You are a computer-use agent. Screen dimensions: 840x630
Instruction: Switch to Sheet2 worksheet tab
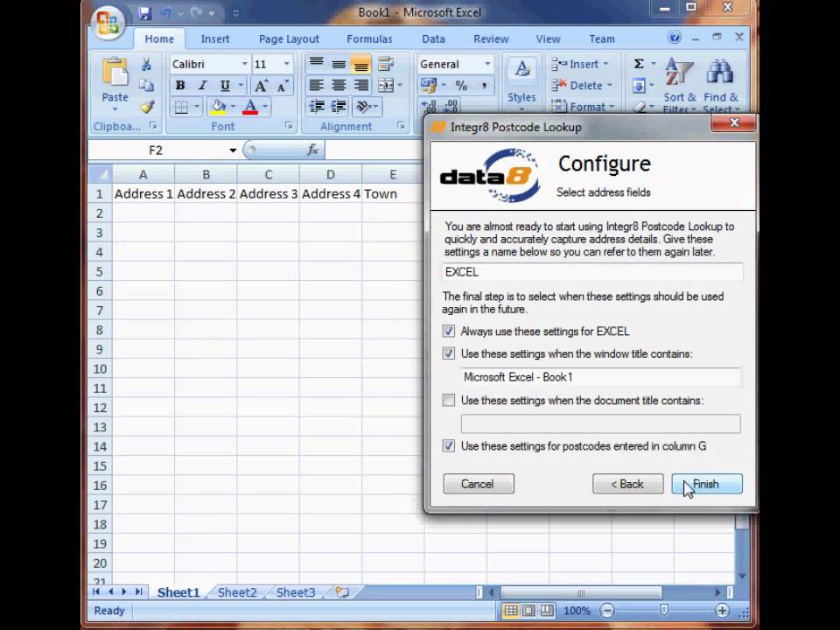(237, 592)
